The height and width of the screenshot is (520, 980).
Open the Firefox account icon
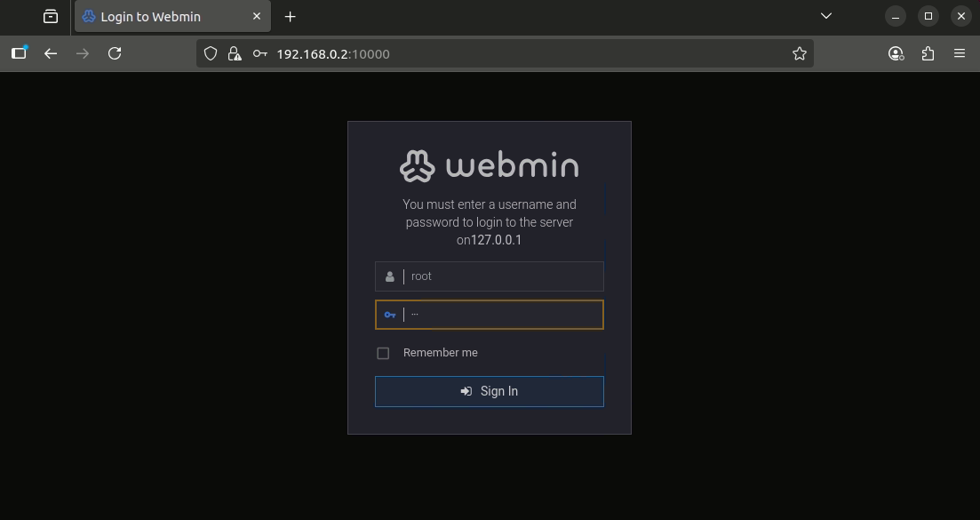coord(896,53)
